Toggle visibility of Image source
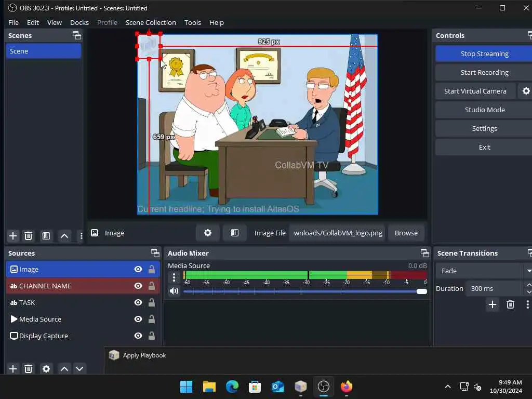The height and width of the screenshot is (399, 532). pyautogui.click(x=138, y=269)
